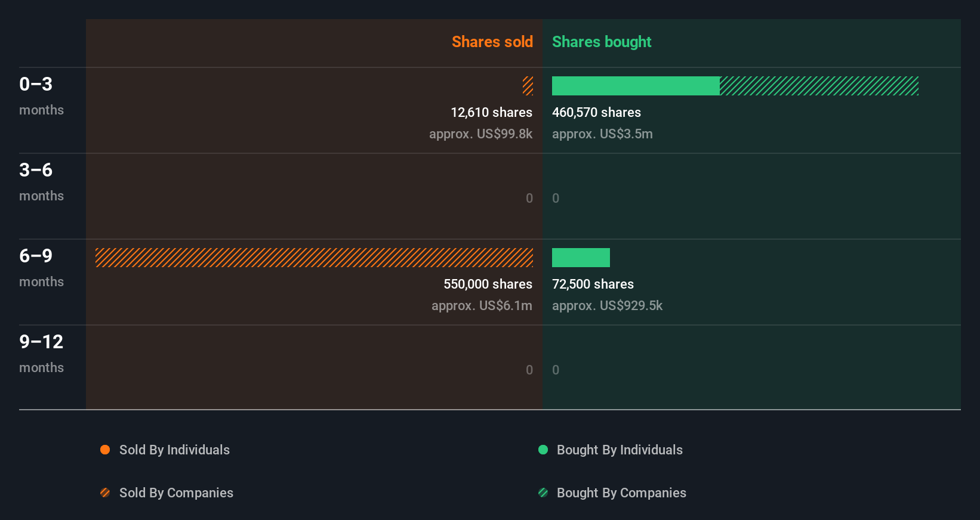The width and height of the screenshot is (980, 520).
Task: Click the solid green 0–3 months bought bar
Action: (x=636, y=86)
